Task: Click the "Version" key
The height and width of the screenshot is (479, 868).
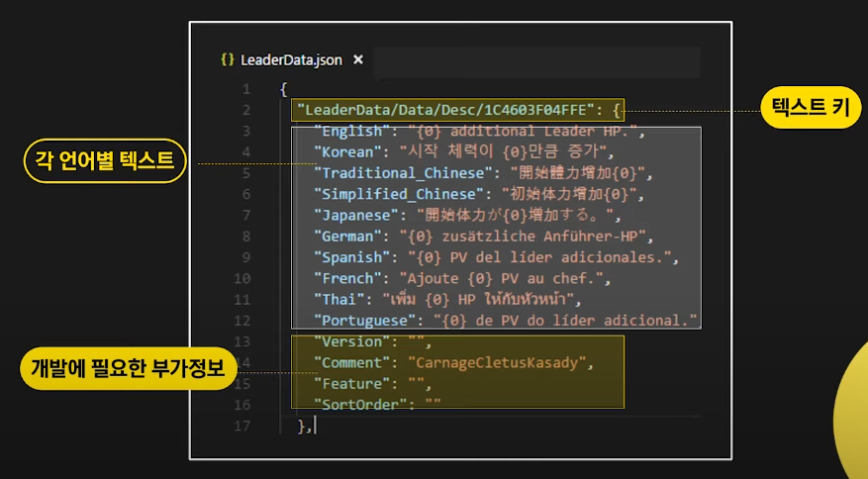Action: click(352, 341)
